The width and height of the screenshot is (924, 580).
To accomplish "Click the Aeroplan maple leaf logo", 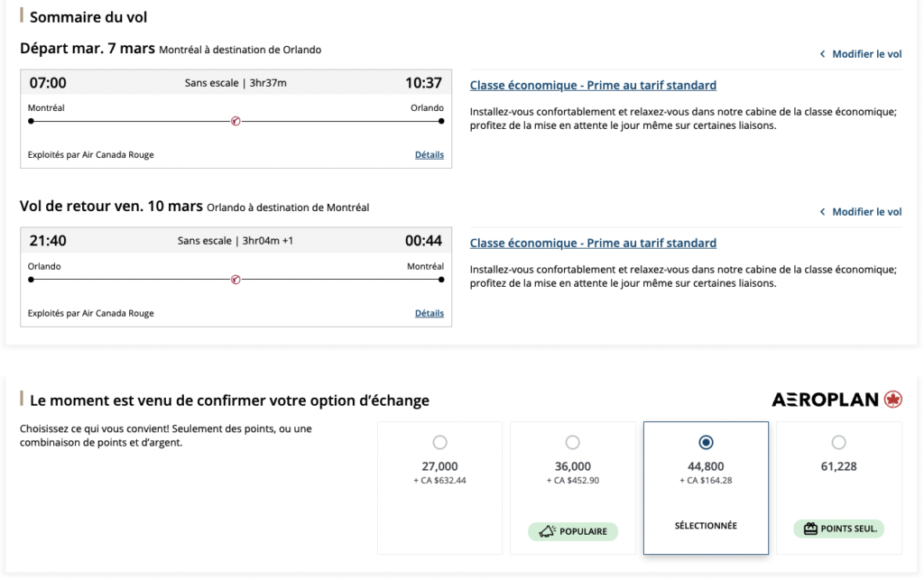I will pyautogui.click(x=893, y=400).
